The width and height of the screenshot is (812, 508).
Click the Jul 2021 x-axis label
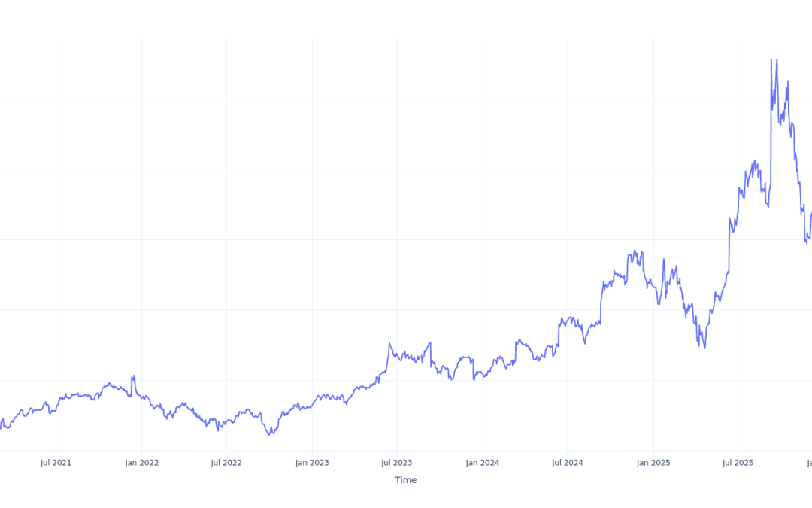[x=56, y=463]
